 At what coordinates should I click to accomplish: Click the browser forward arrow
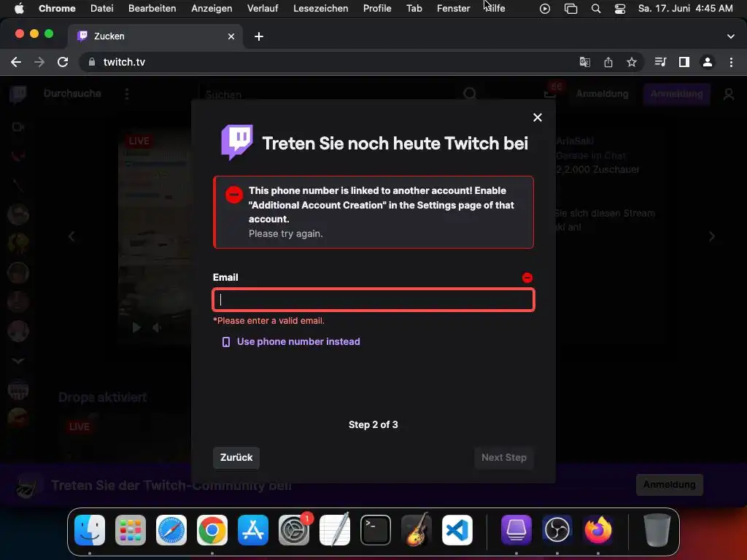click(39, 62)
